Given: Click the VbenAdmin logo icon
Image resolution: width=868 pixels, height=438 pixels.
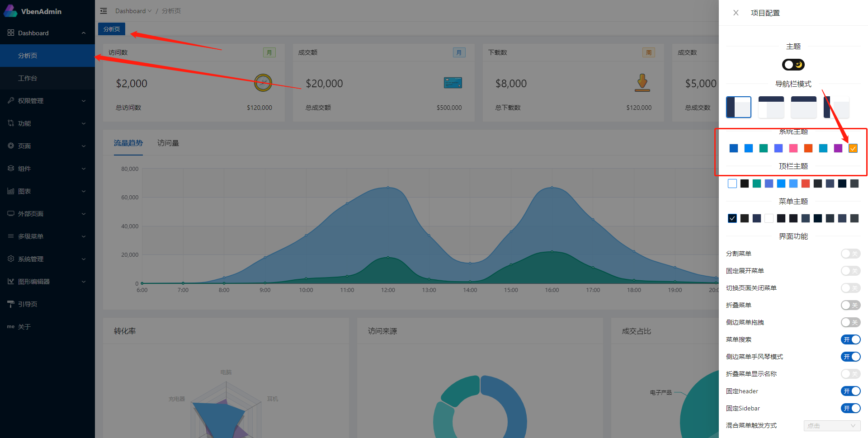Looking at the screenshot, I should [10, 11].
